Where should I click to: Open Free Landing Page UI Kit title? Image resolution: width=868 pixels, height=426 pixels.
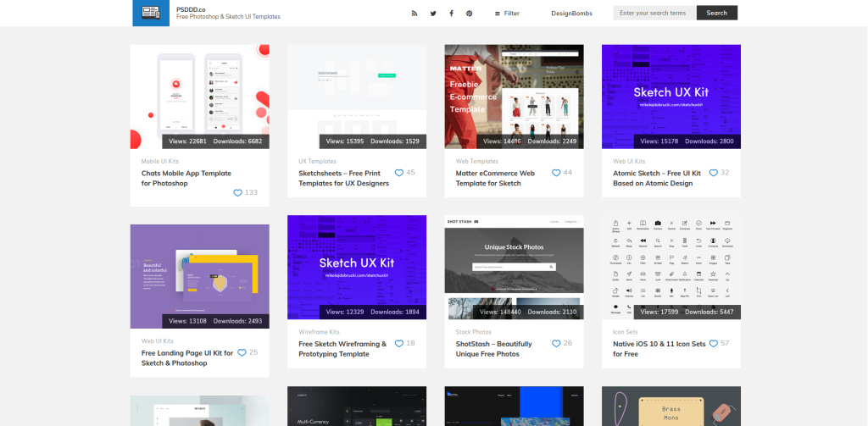187,358
